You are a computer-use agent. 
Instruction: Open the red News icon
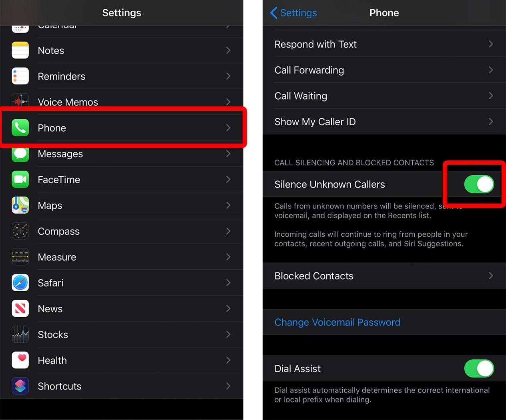click(x=20, y=309)
